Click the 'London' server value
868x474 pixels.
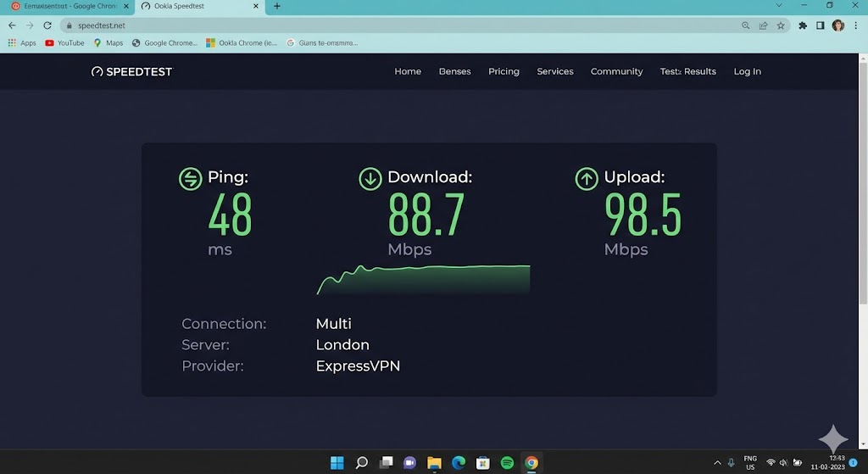pyautogui.click(x=342, y=344)
